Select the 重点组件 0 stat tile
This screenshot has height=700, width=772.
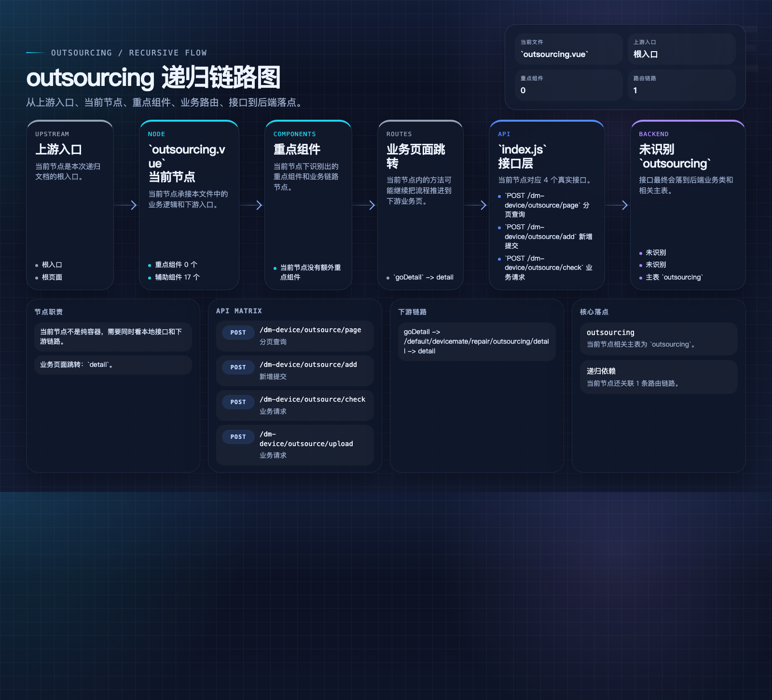tap(568, 85)
